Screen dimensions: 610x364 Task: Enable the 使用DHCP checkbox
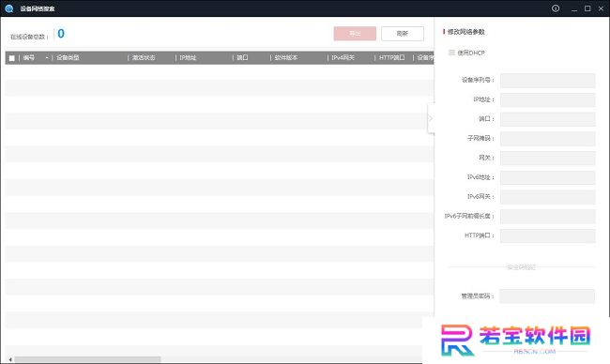[451, 53]
